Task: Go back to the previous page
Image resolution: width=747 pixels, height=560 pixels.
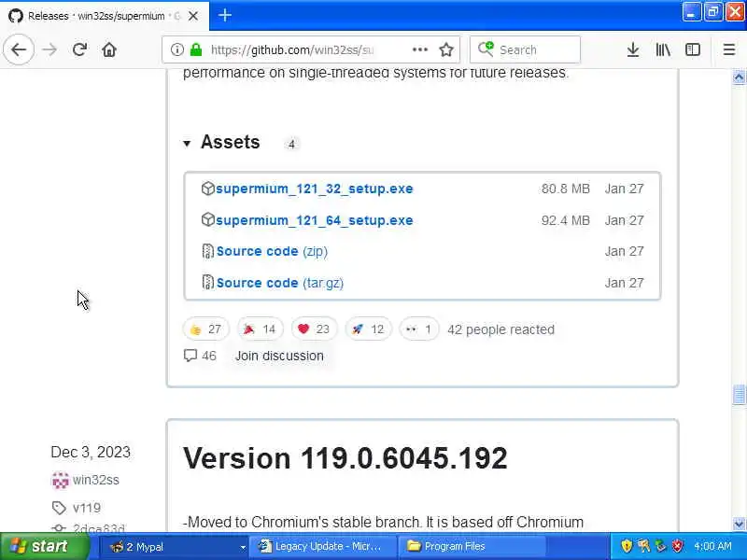Action: pyautogui.click(x=19, y=49)
